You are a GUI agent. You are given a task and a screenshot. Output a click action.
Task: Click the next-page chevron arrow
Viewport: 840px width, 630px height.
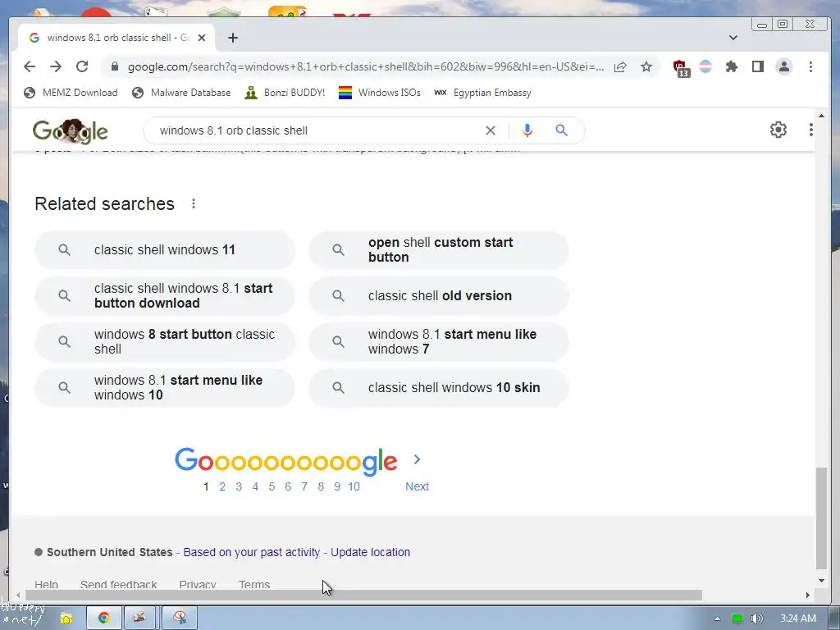tap(418, 459)
